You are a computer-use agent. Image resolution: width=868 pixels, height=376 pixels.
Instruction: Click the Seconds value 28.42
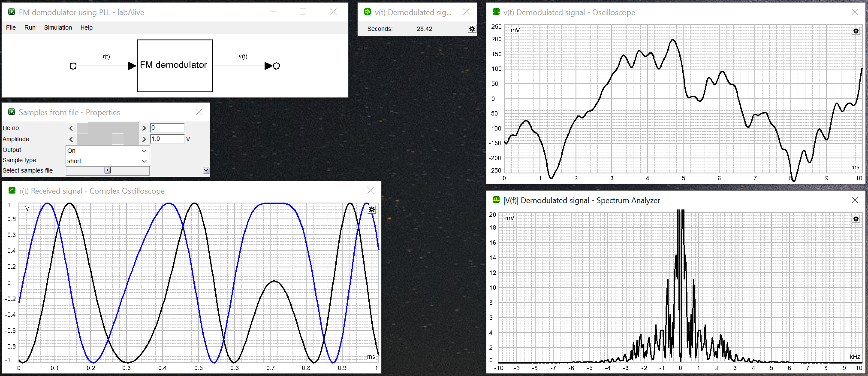[424, 29]
